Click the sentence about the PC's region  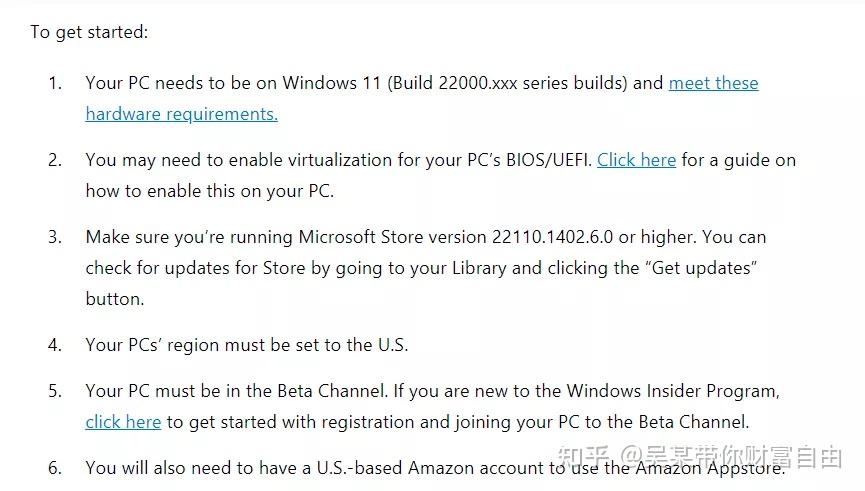coord(246,345)
